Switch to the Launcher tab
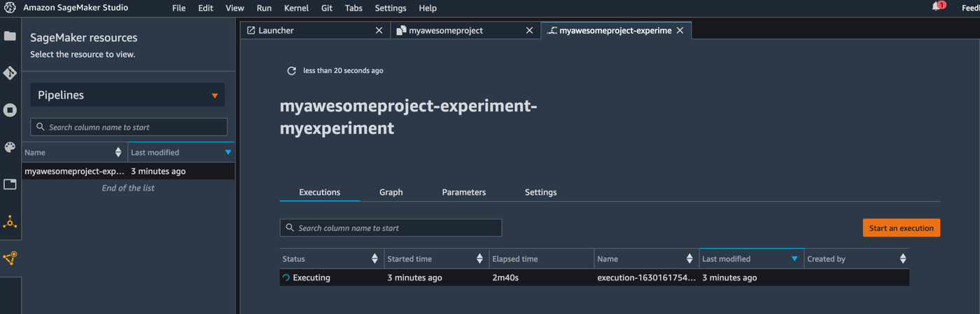 pos(314,31)
